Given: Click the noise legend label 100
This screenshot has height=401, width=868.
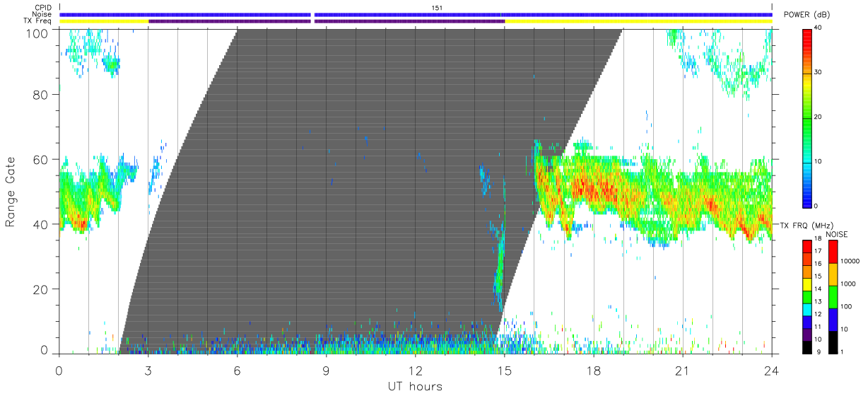Looking at the screenshot, I should (848, 306).
